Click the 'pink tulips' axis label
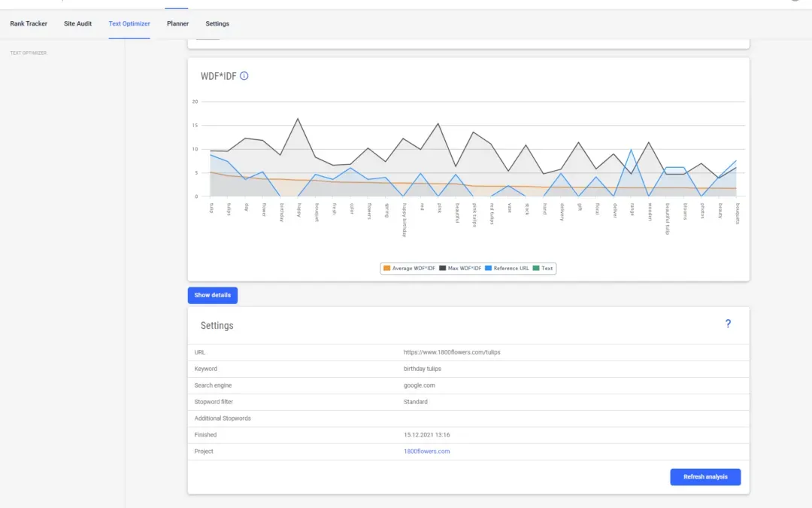The height and width of the screenshot is (508, 812). (474, 214)
